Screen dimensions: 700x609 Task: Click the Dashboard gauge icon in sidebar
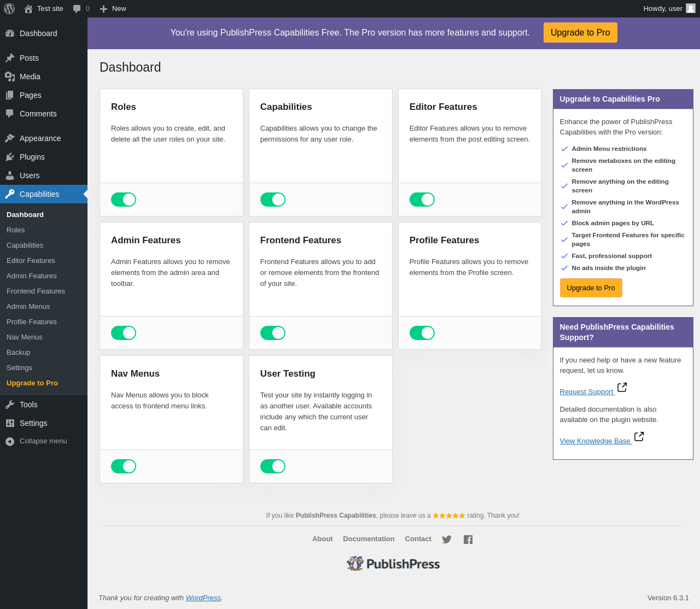tap(10, 33)
